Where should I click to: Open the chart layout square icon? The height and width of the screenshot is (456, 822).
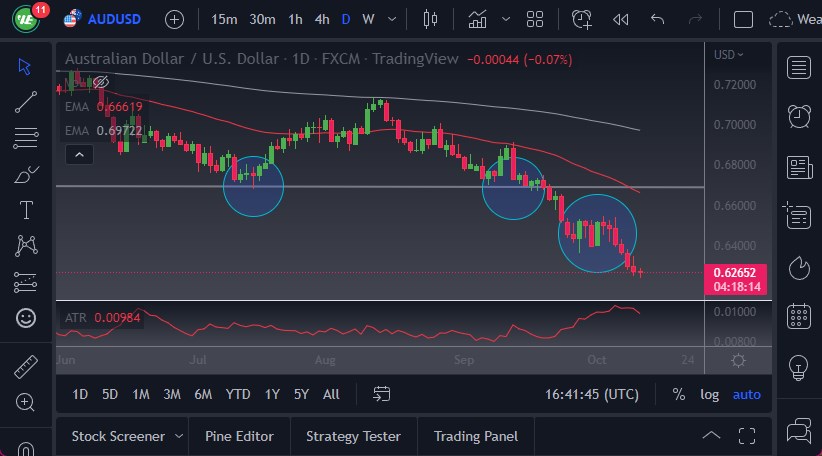pyautogui.click(x=743, y=20)
